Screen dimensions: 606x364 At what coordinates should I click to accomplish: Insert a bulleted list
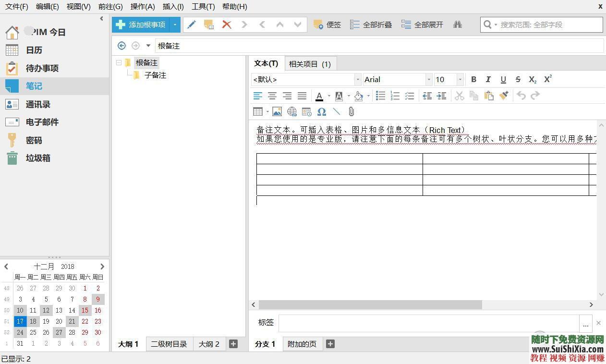click(380, 96)
